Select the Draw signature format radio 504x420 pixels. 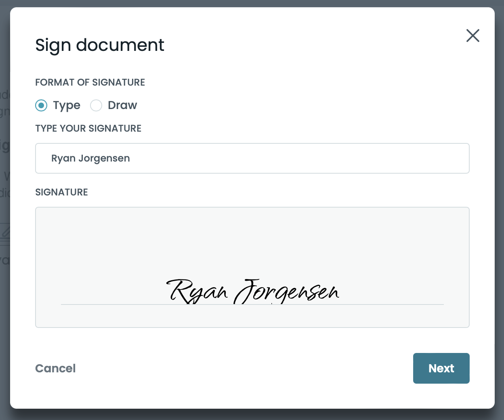pos(96,105)
